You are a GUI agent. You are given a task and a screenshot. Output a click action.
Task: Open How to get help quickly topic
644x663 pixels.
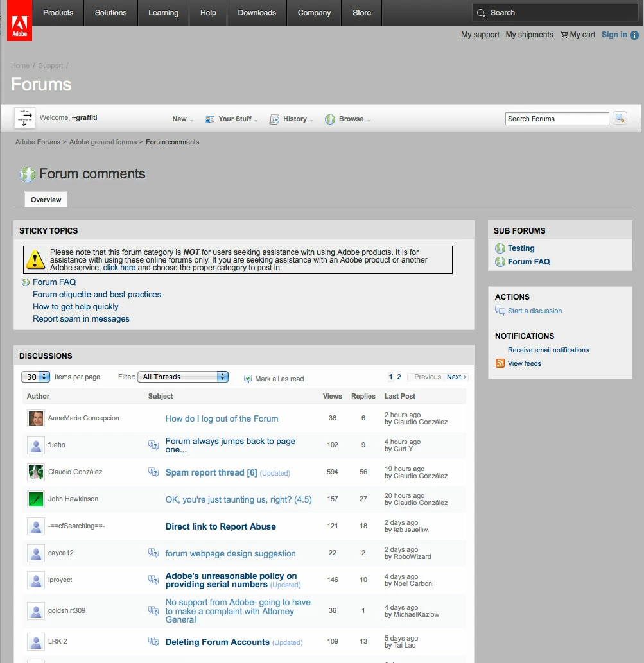click(75, 307)
